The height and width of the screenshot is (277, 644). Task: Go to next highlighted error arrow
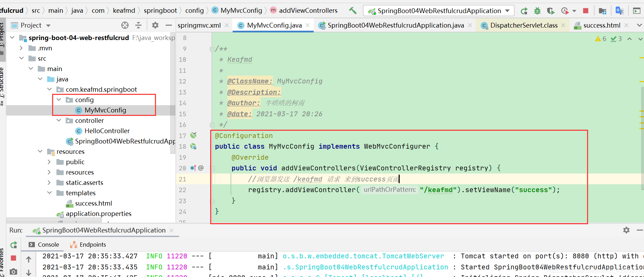coord(640,39)
